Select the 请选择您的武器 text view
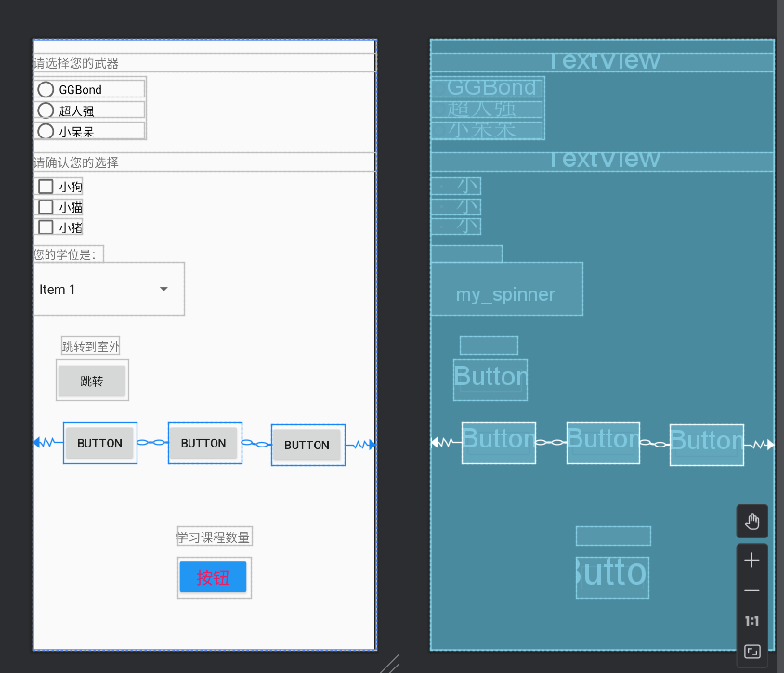Viewport: 784px width, 673px height. (x=204, y=63)
